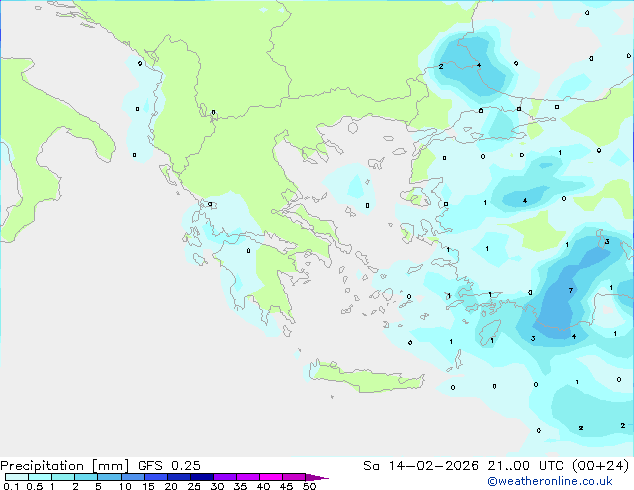Click the 30–35 mm purple legend swatch
Image resolution: width=634 pixels, height=490 pixels.
tap(225, 477)
